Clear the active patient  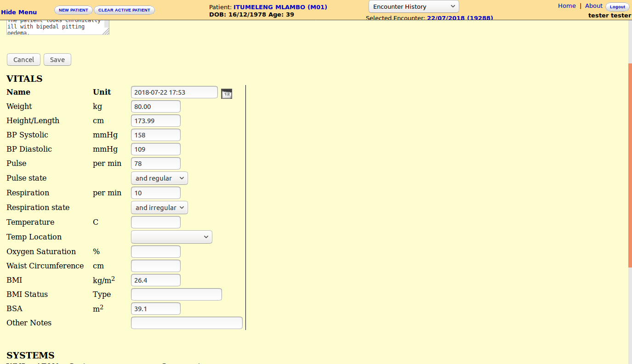124,10
